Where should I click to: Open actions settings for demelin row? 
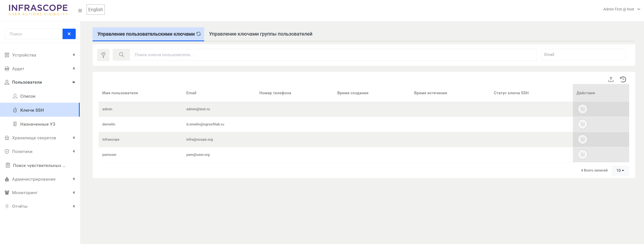pyautogui.click(x=582, y=124)
